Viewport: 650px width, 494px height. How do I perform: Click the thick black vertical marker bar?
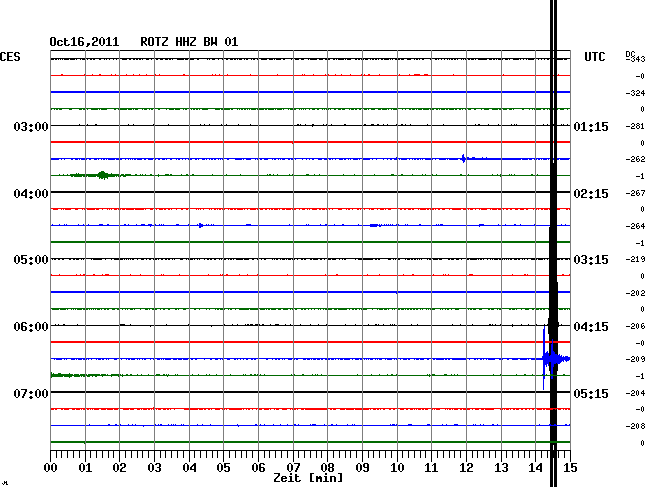point(553,243)
